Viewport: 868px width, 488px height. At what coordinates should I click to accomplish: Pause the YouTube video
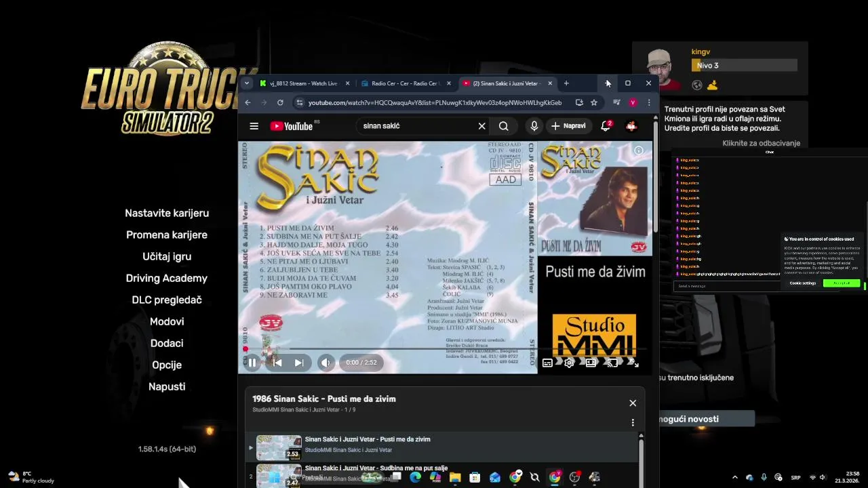pos(252,363)
